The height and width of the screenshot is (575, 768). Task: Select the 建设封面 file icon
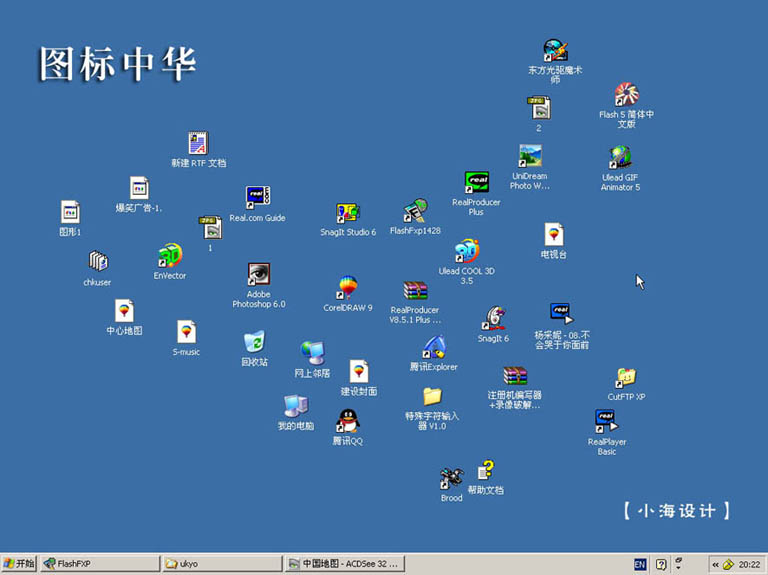click(x=359, y=372)
